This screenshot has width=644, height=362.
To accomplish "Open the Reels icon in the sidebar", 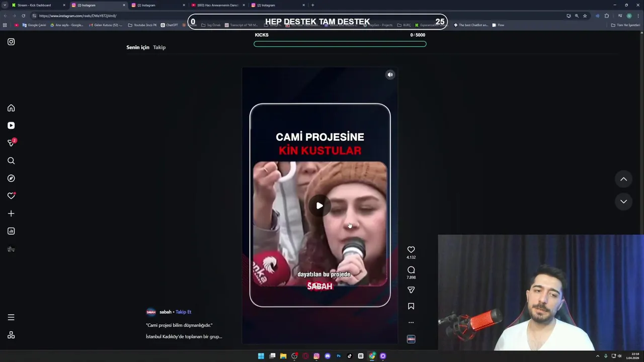I will (11, 126).
